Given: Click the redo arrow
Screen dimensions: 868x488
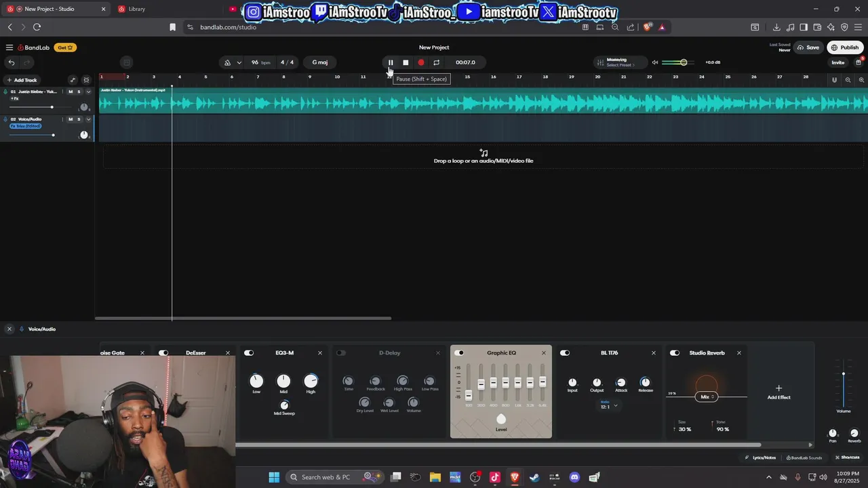Looking at the screenshot, I should click(27, 62).
